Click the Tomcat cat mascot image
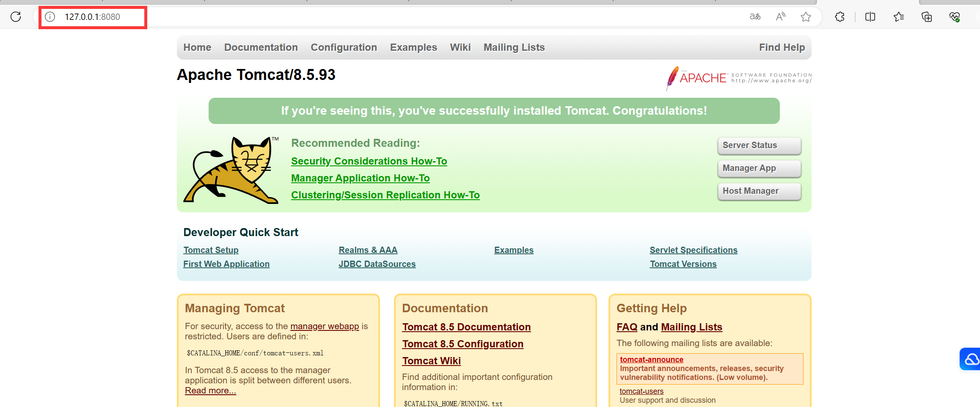Screen dimensions: 980x407 tap(231, 170)
